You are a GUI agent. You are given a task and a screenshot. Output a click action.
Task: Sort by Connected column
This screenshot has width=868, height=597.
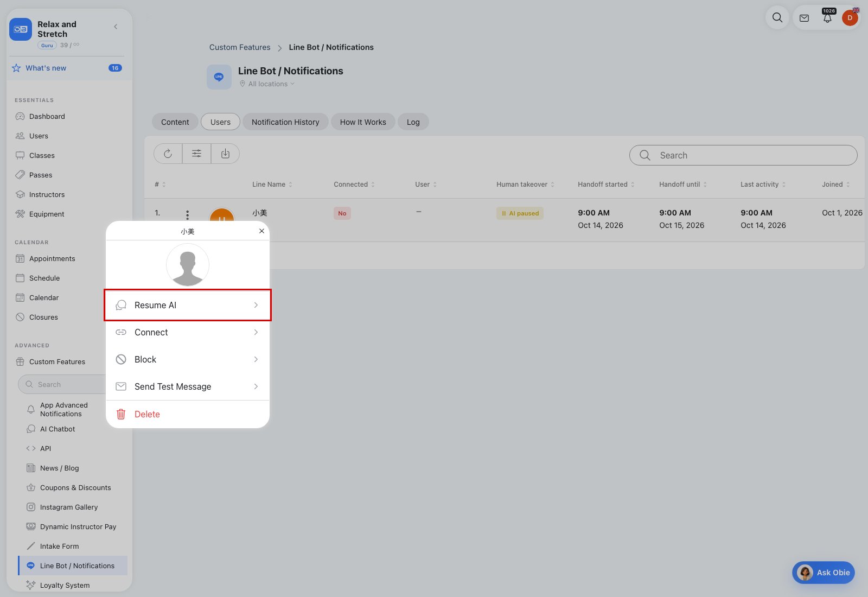point(354,185)
